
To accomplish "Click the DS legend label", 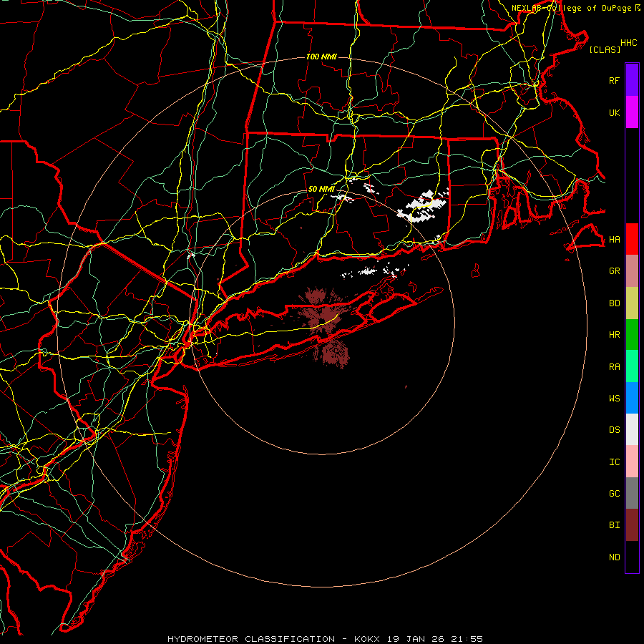I will click(x=615, y=430).
